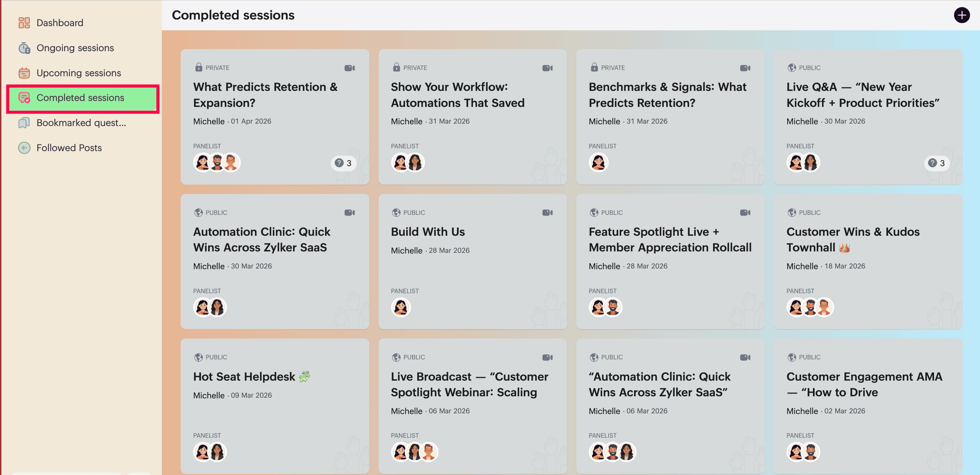Click panelist avatars on Customer Engagement AMA
Viewport: 980px width, 475px height.
click(803, 452)
